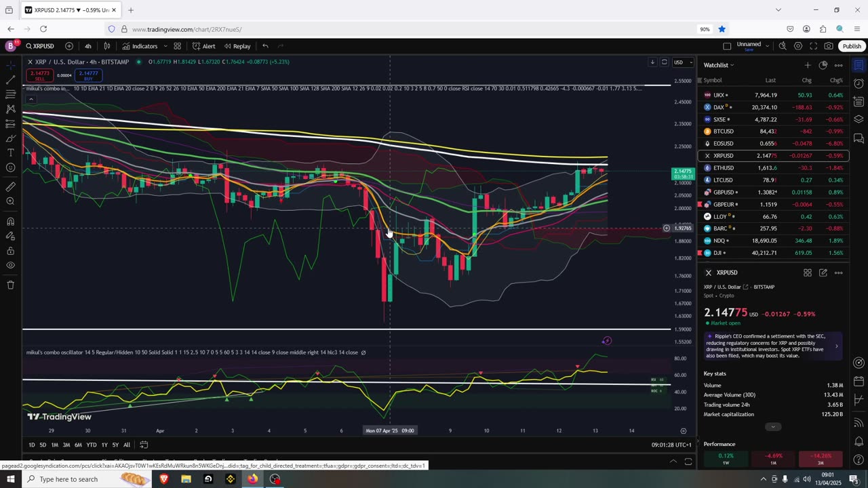
Task: Open the chart patterns tool
Action: (10, 109)
